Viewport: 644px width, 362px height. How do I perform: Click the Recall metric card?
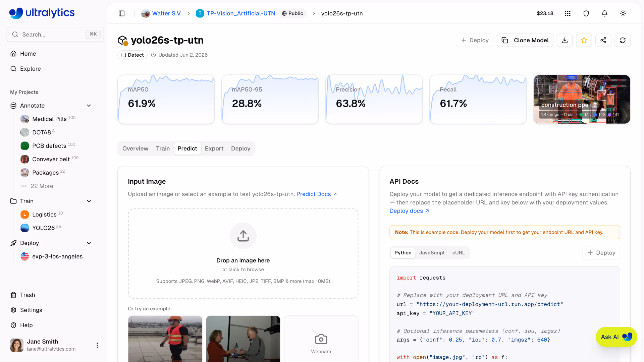pos(478,99)
